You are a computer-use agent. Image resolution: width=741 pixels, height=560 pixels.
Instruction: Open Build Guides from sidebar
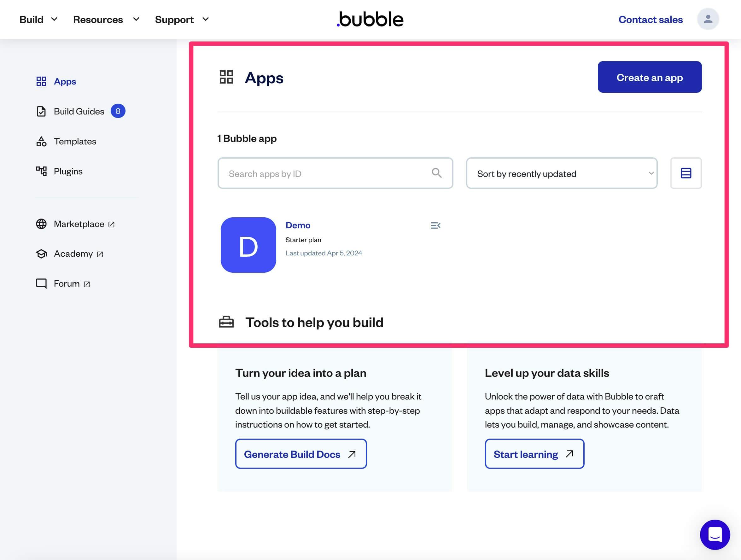[79, 111]
